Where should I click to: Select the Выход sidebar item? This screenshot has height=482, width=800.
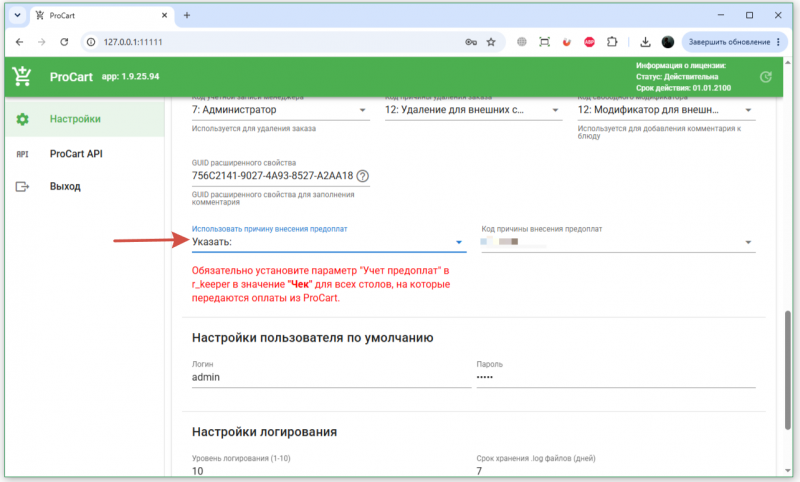pyautogui.click(x=85, y=187)
